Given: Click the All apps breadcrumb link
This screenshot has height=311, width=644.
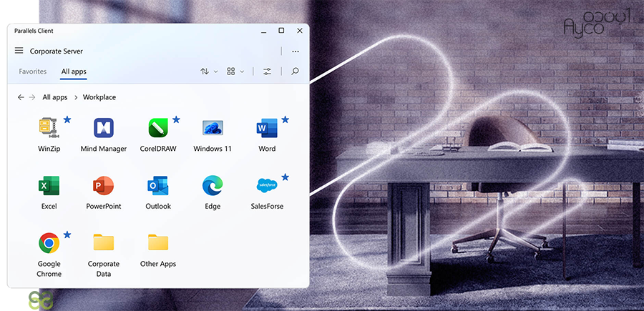Looking at the screenshot, I should tap(55, 97).
